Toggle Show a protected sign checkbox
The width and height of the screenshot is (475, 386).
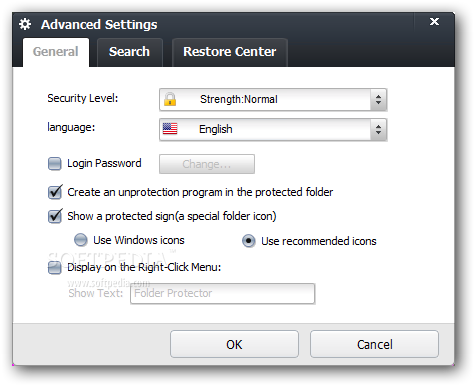[55, 216]
